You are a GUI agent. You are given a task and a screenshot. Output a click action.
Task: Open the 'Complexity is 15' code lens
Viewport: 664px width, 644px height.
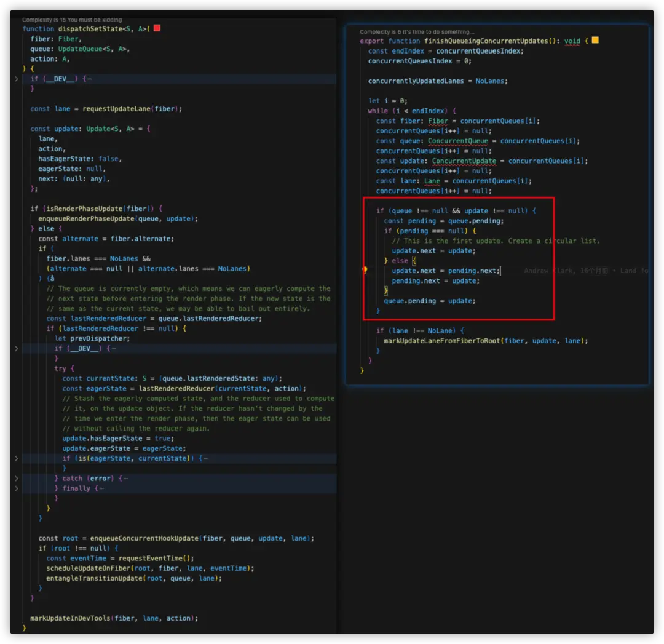[72, 20]
